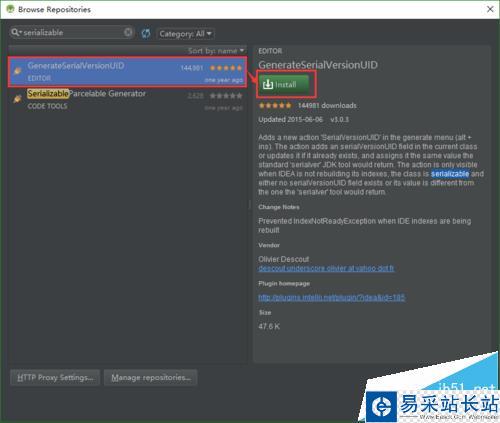Click the CODE TOOLS category label

pyautogui.click(x=47, y=106)
